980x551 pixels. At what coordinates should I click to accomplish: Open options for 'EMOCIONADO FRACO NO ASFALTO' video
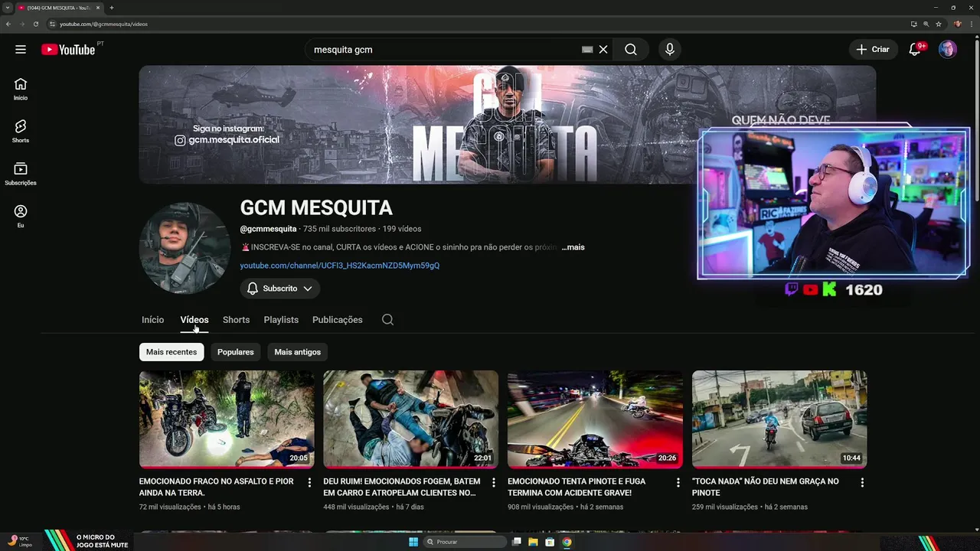pyautogui.click(x=309, y=483)
